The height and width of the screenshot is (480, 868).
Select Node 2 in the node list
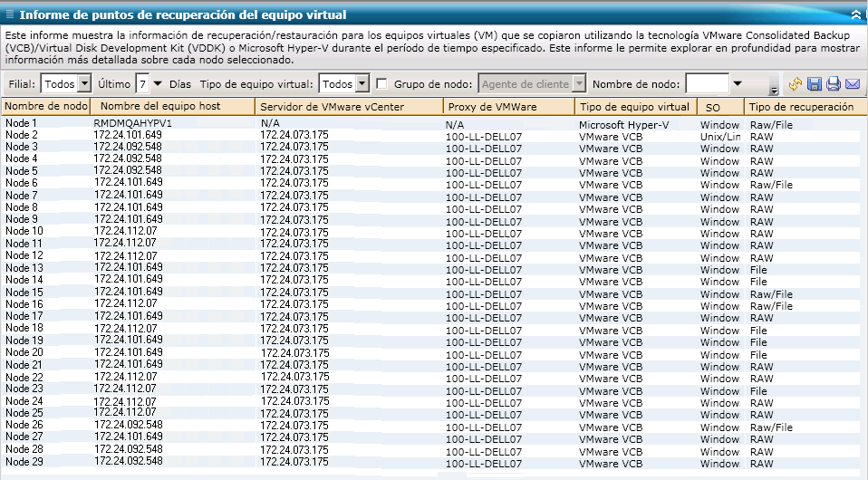pos(22,135)
